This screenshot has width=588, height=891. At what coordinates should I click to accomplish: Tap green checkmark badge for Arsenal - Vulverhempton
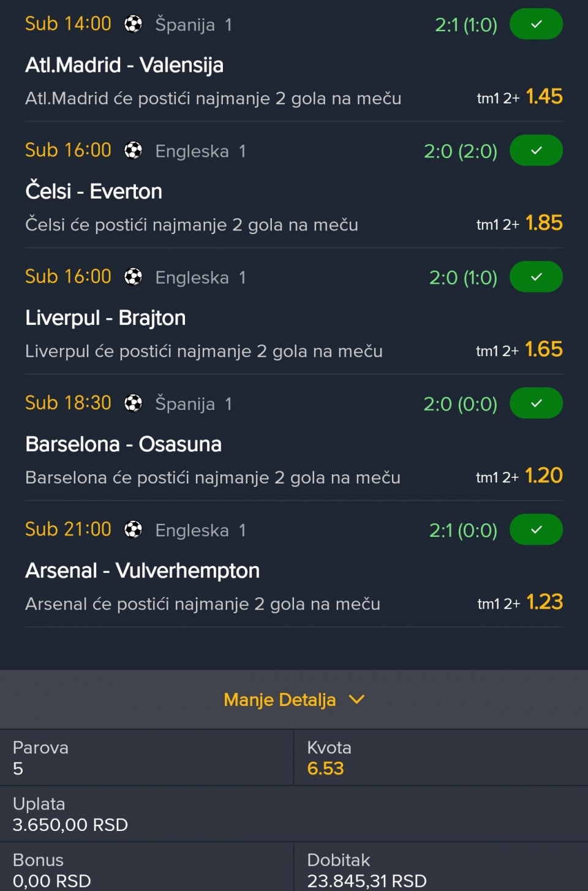(536, 529)
